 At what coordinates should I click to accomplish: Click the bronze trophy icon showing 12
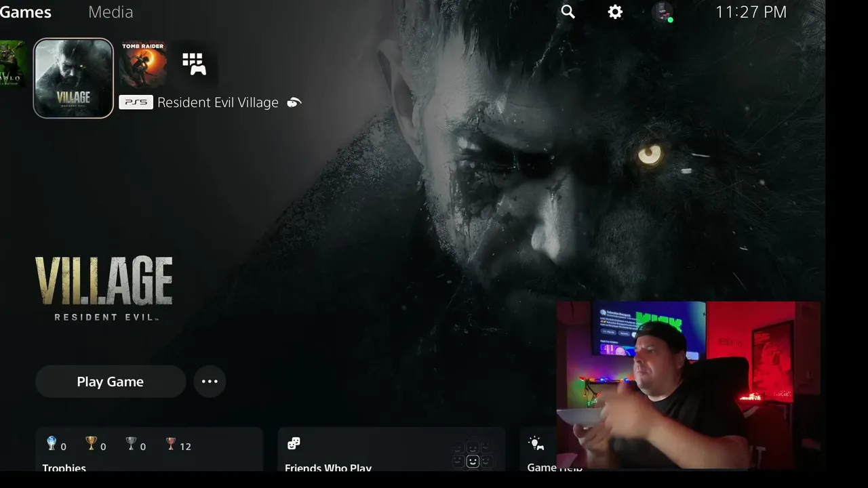tap(171, 444)
